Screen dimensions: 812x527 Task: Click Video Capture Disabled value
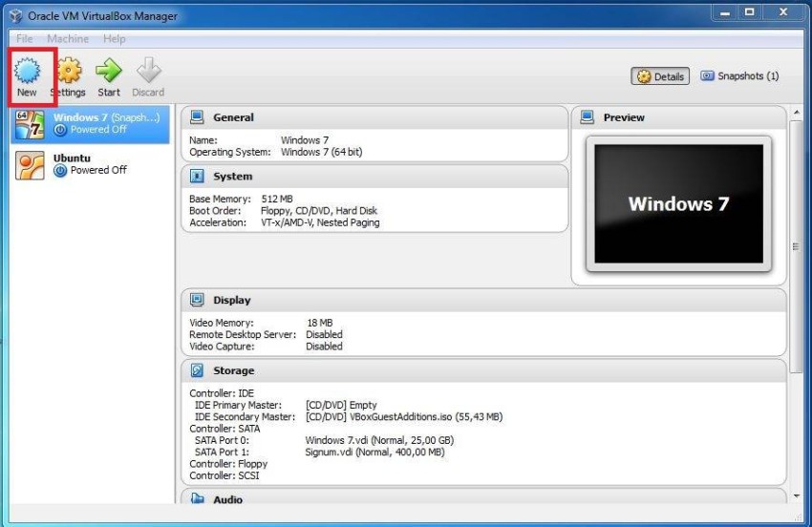click(324, 347)
